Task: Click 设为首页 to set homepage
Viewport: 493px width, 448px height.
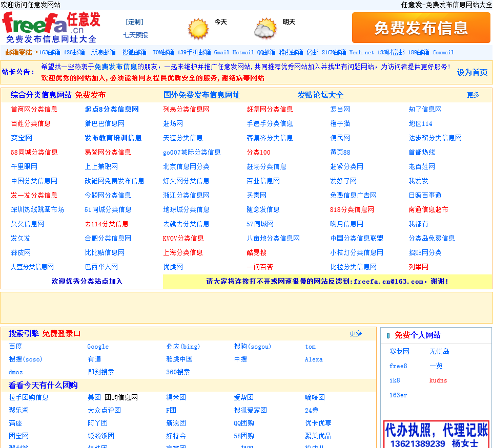Action: point(473,72)
